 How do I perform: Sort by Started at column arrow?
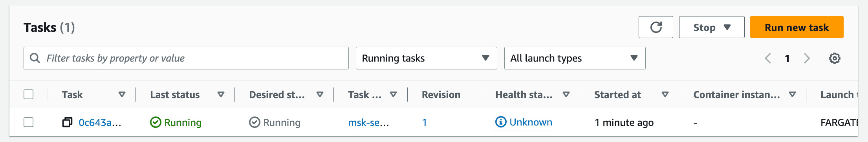665,95
